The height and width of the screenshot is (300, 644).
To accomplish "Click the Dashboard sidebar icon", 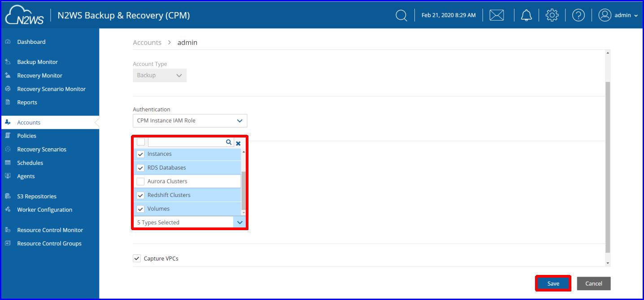I will click(8, 42).
